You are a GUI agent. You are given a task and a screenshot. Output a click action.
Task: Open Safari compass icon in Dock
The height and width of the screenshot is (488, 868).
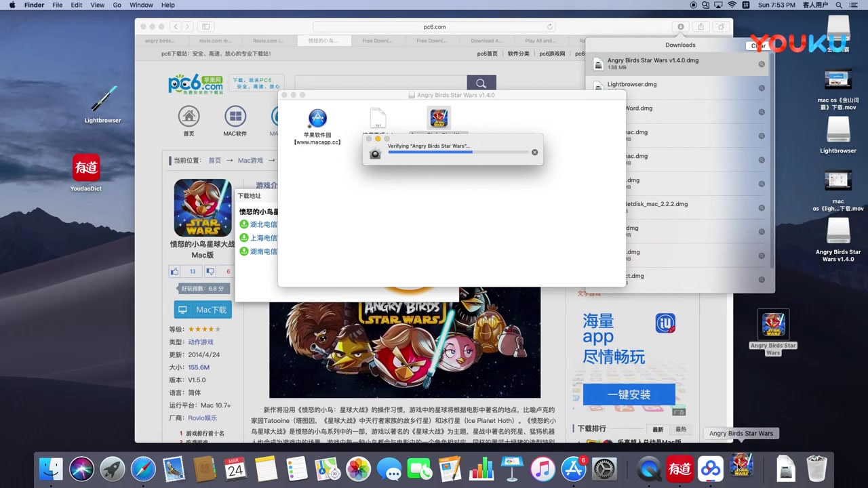(x=143, y=469)
